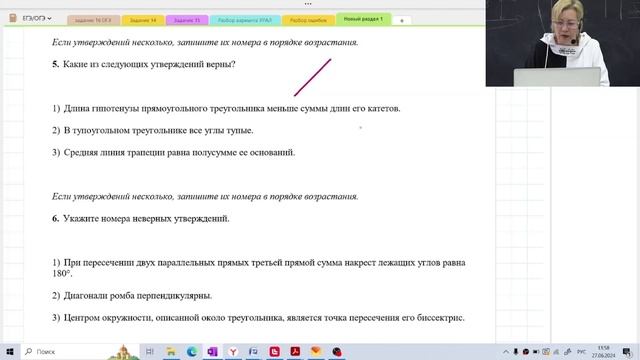Switch to OneNote taskbar icon
The height and width of the screenshot is (360, 640).
213,351
